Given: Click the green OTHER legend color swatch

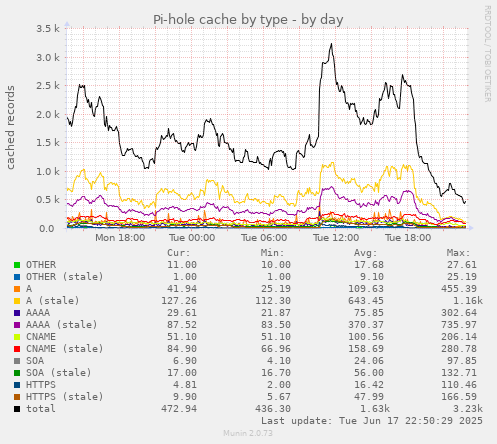Looking at the screenshot, I should tap(17, 265).
